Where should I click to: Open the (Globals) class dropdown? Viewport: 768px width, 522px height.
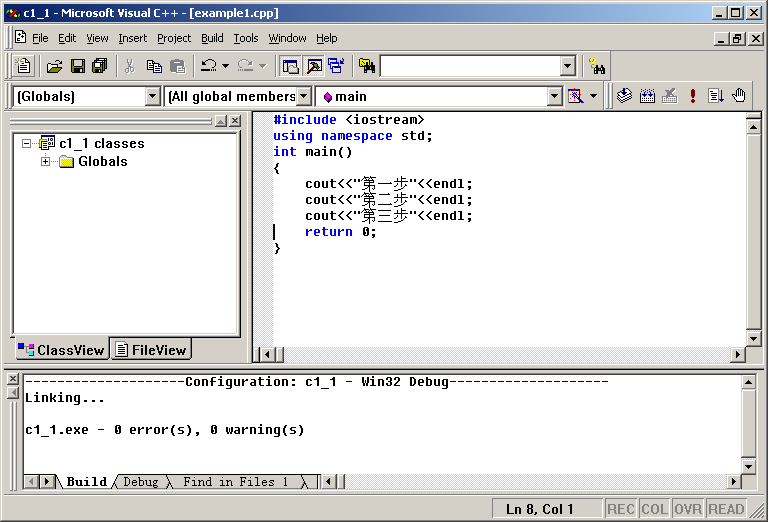153,96
